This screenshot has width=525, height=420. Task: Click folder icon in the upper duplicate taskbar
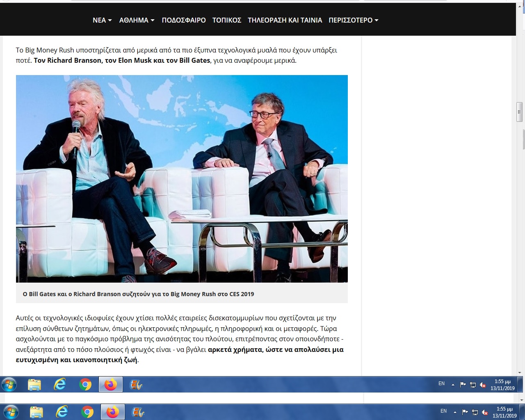click(x=34, y=384)
